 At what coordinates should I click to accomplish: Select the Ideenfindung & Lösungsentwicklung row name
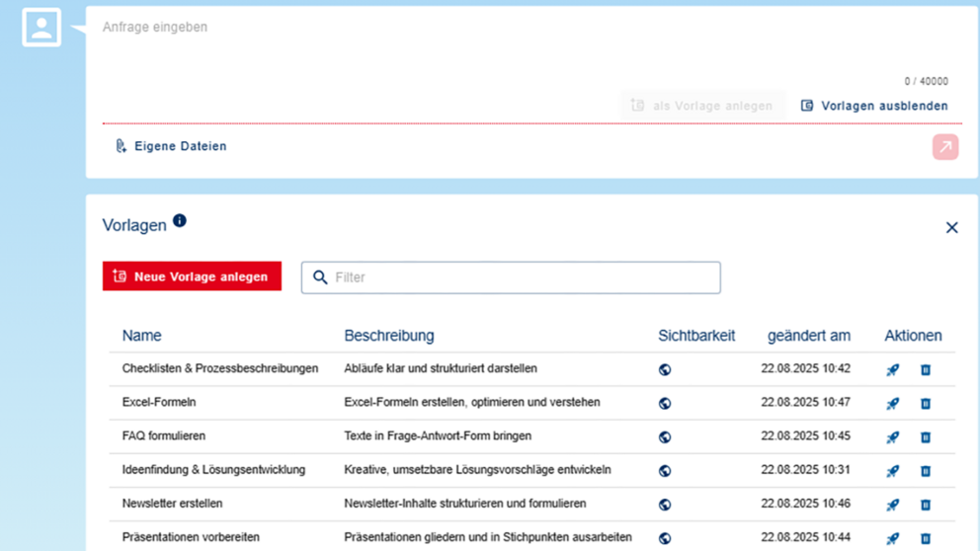[213, 470]
